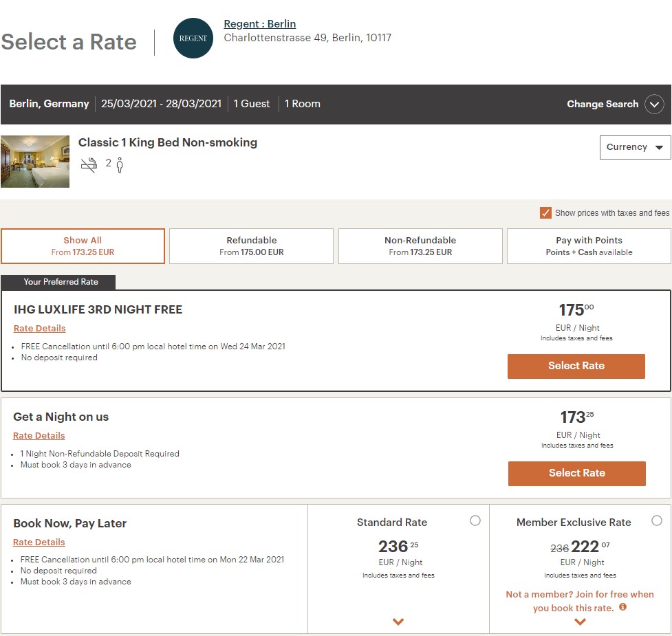Click the Change Search label
The image size is (672, 636).
[603, 104]
